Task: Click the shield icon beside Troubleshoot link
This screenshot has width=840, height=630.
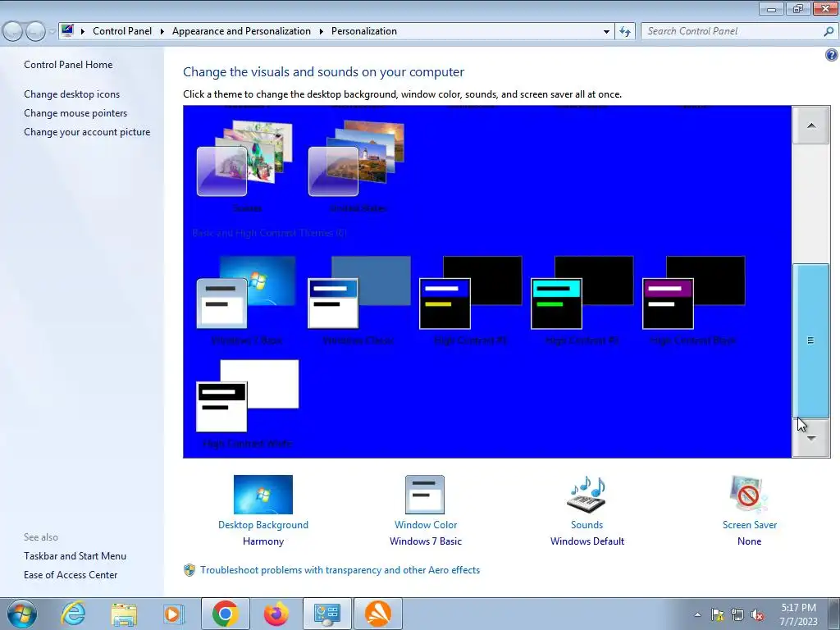Action: tap(189, 570)
